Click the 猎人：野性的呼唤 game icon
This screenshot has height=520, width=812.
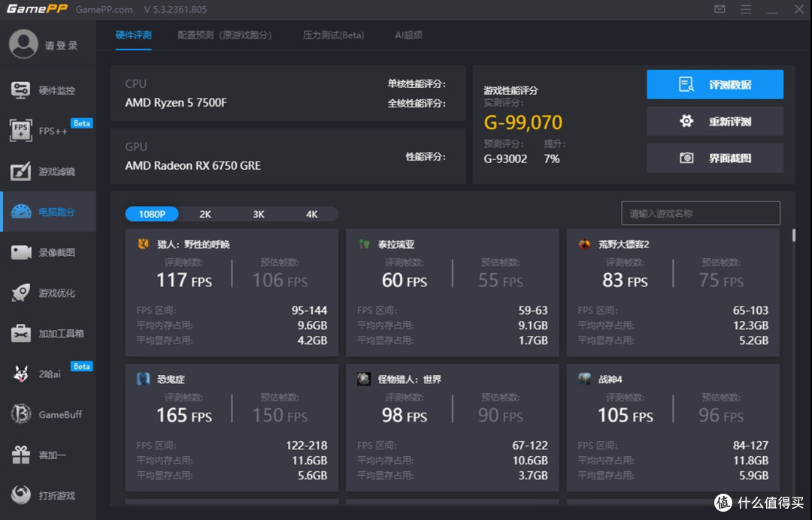coord(144,243)
